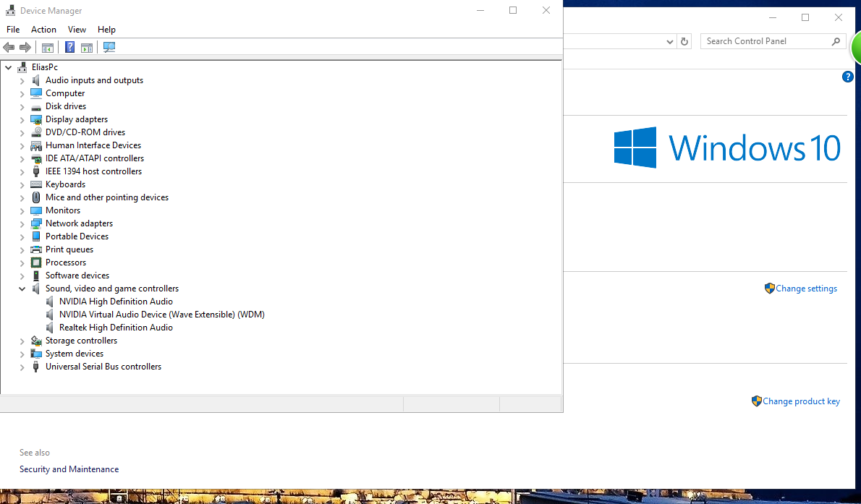Screen dimensions: 861x504
Task: Click the Keyboards category icon
Action: point(36,184)
